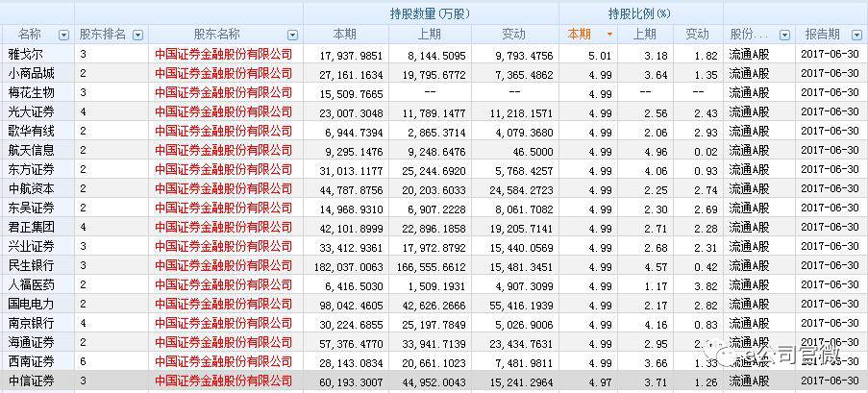Select the 南京银行 stock name
This screenshot has height=393, width=868.
[32, 323]
